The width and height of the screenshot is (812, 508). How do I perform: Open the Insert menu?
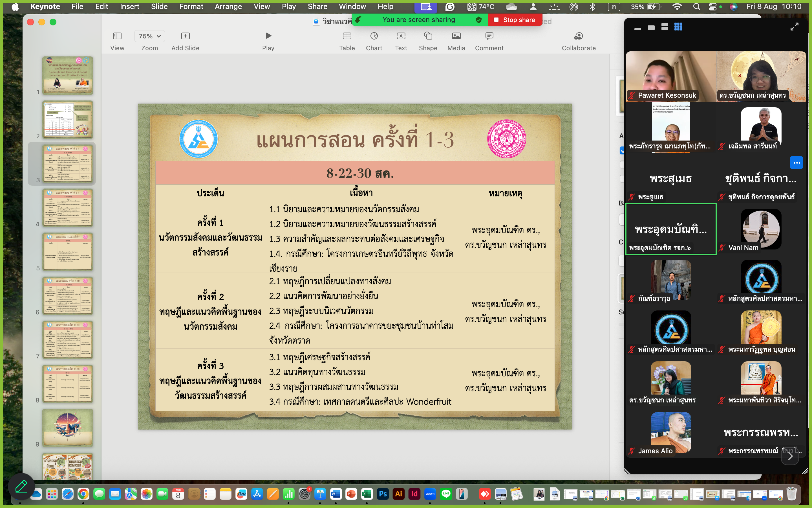(x=129, y=6)
